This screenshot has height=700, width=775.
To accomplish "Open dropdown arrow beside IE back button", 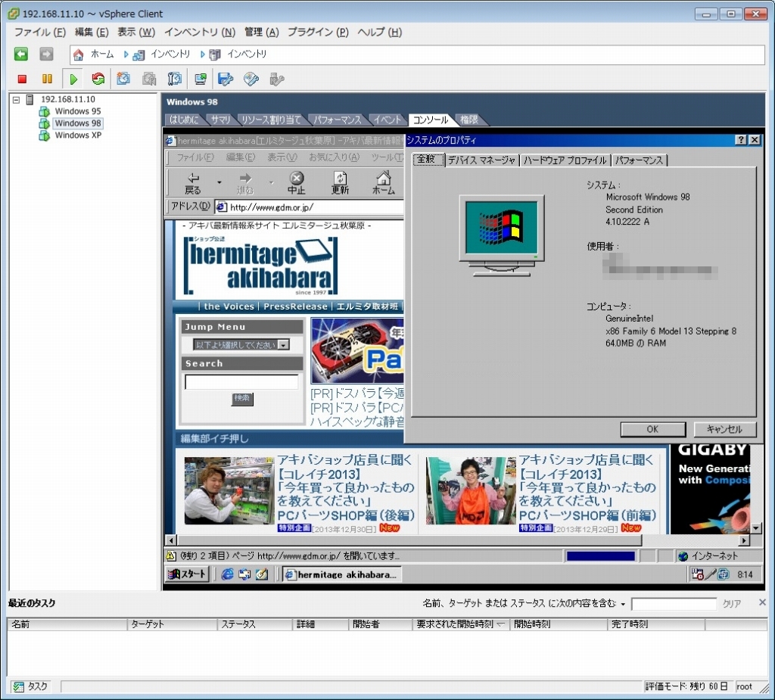I will [x=219, y=182].
